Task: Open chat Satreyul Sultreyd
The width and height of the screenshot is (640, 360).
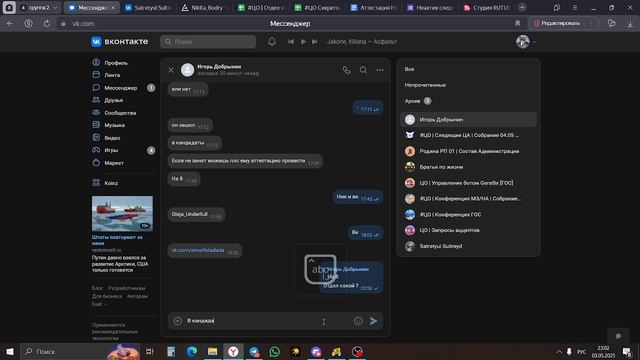Action: (x=469, y=246)
